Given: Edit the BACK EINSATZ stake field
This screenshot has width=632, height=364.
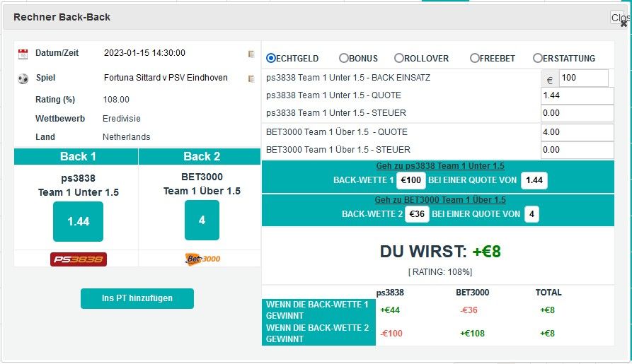Looking at the screenshot, I should [583, 78].
